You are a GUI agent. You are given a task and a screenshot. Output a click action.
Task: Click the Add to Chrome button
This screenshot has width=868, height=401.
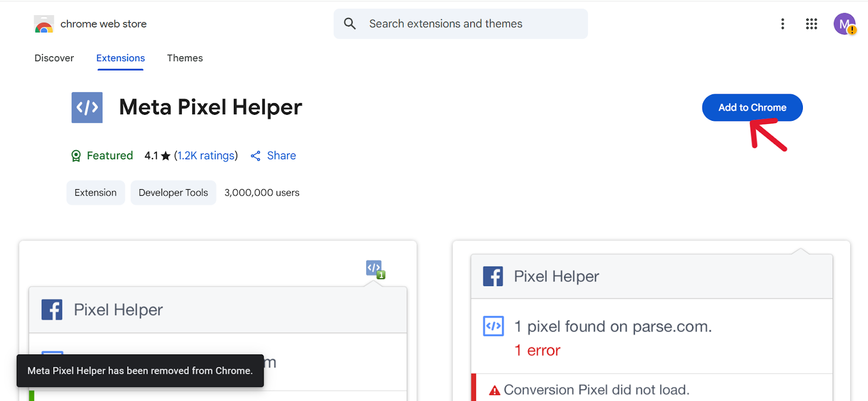752,107
